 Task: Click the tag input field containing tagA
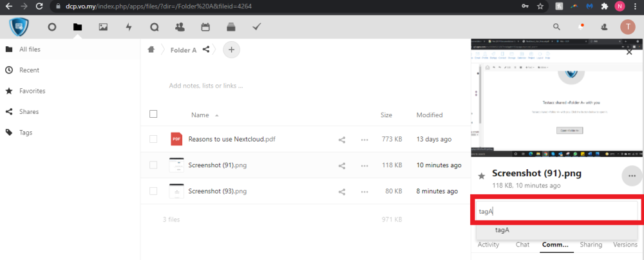(x=556, y=211)
